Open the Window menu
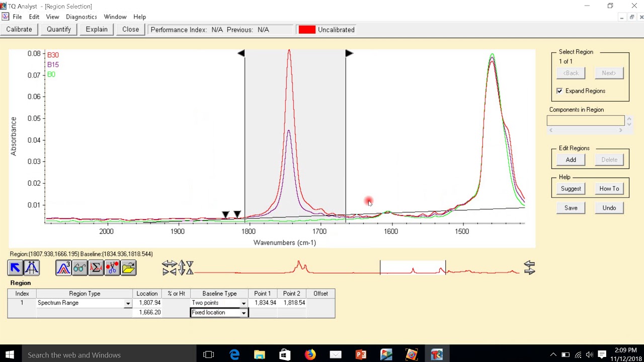Image resolution: width=644 pixels, height=362 pixels. pyautogui.click(x=115, y=17)
